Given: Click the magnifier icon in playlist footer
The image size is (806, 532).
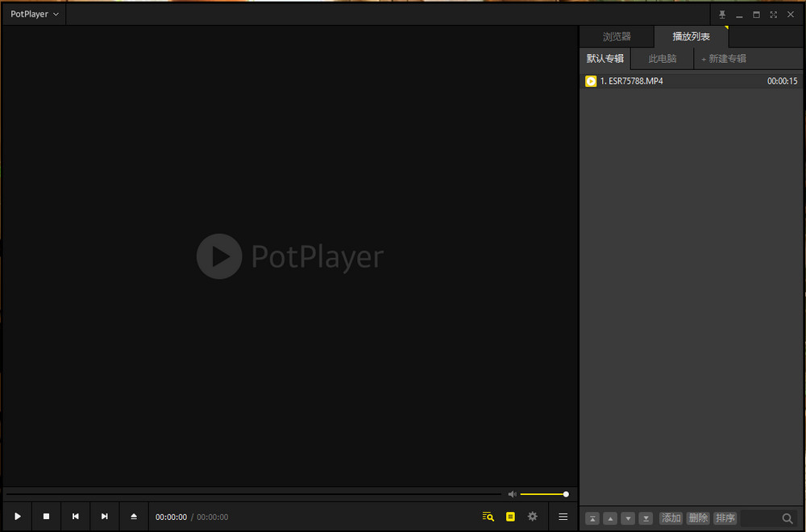Looking at the screenshot, I should (787, 518).
